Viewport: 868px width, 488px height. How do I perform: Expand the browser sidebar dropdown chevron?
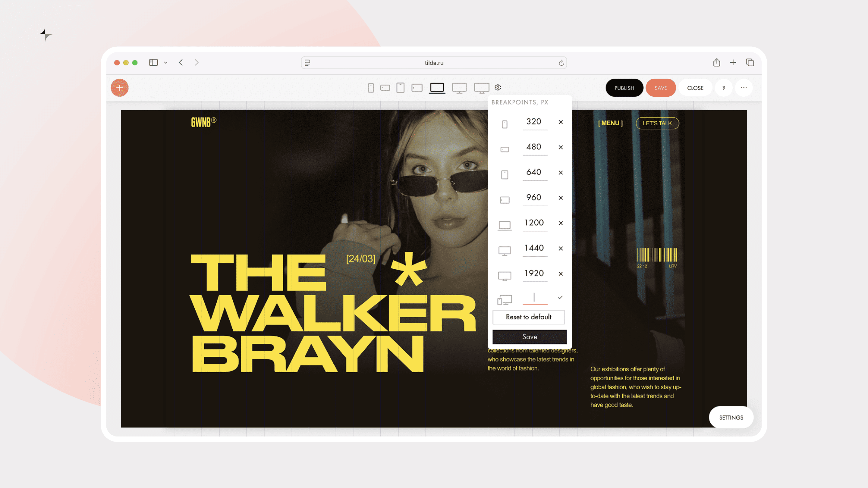coord(166,63)
